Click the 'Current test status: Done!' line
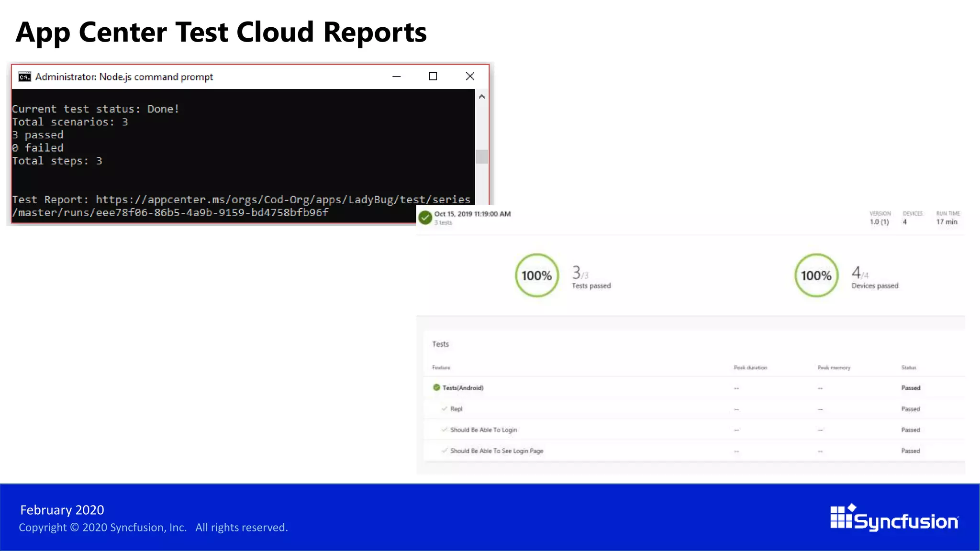Viewport: 980px width, 551px height. 96,109
